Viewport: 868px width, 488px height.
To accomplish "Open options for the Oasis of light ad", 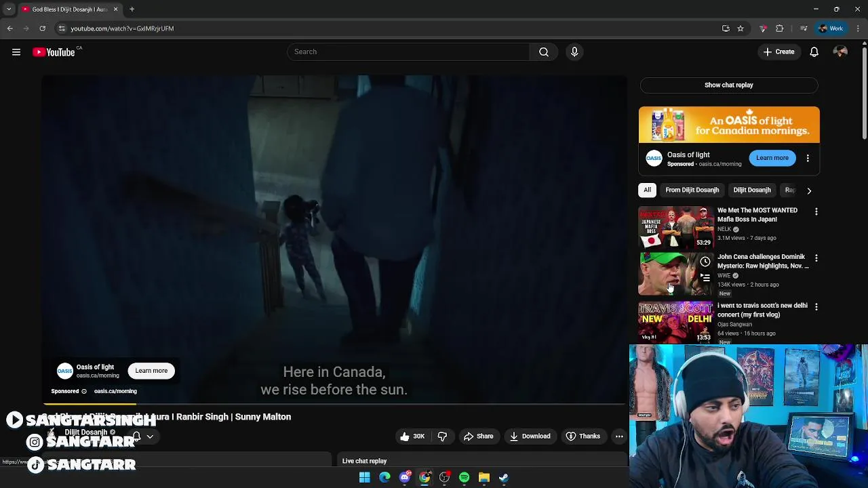I will 808,158.
